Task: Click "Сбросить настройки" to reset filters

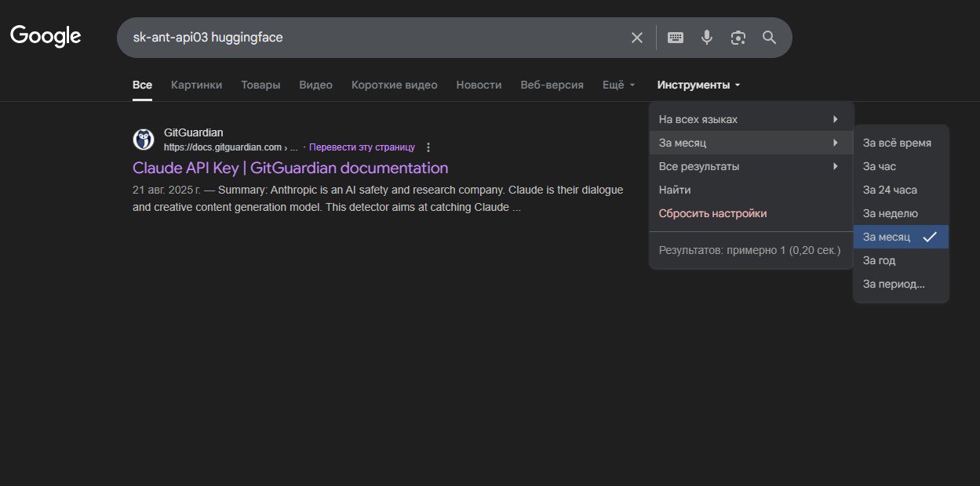Action: coord(712,213)
